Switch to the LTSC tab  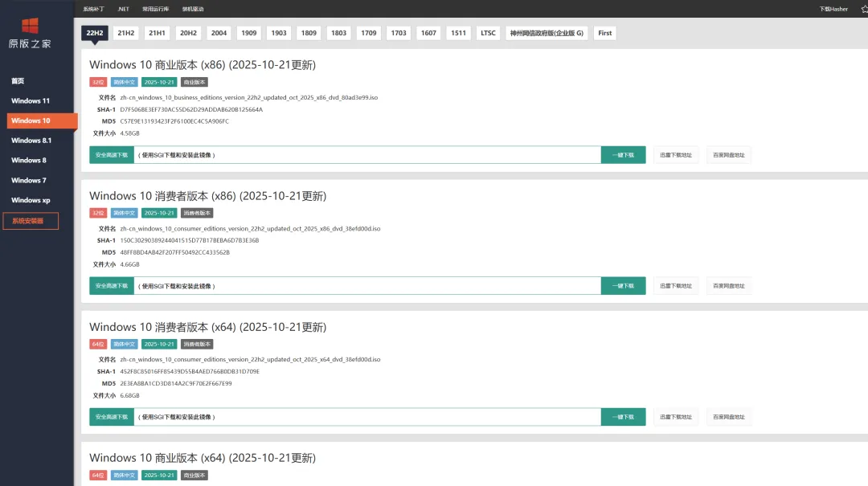(488, 33)
